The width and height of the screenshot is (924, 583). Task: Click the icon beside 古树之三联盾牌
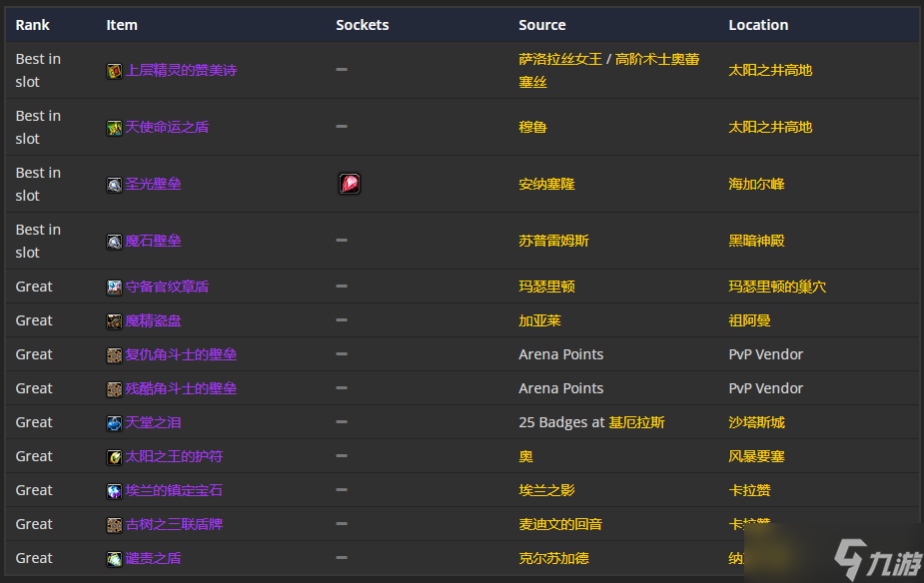[x=114, y=525]
